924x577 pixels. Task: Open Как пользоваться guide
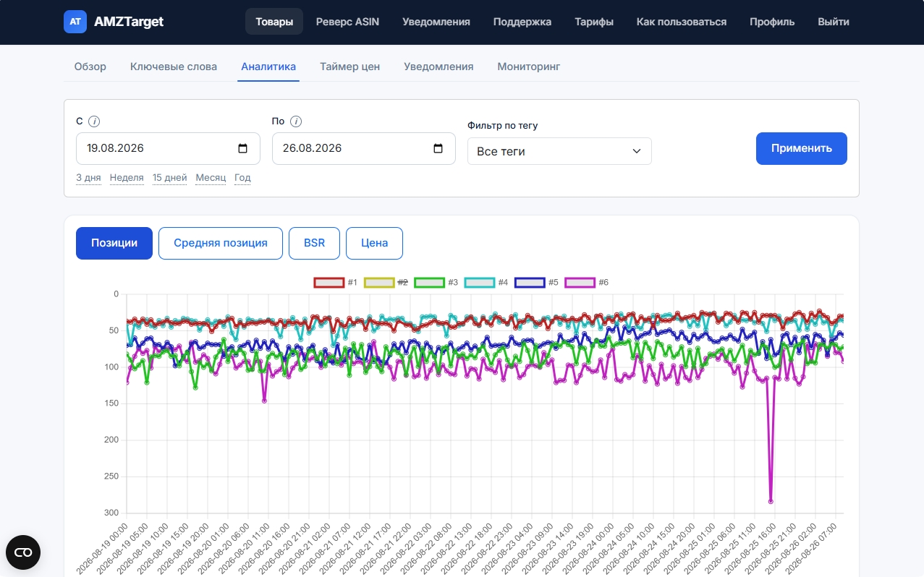(x=682, y=22)
